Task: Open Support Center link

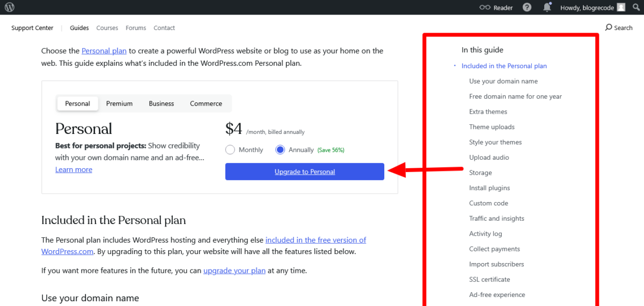Action: (32, 28)
